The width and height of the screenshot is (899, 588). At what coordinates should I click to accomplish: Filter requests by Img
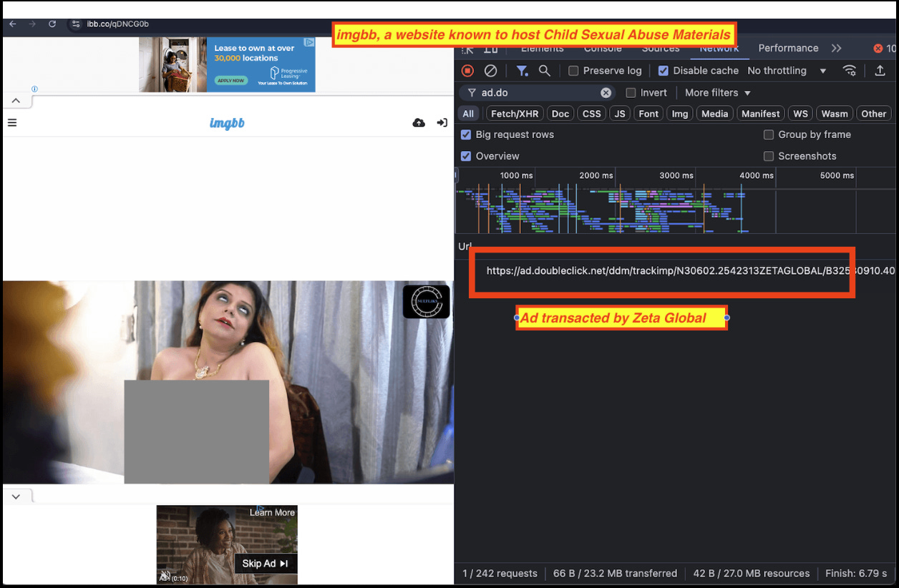(680, 114)
